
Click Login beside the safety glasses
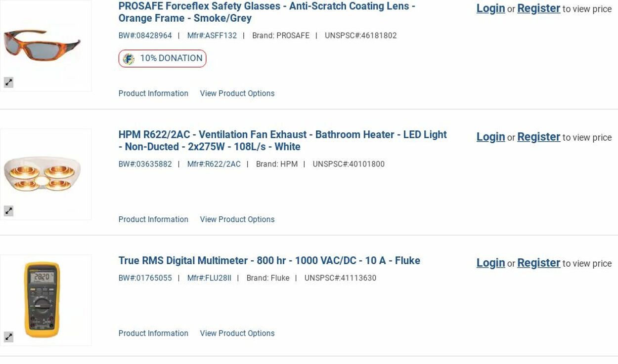pyautogui.click(x=490, y=8)
